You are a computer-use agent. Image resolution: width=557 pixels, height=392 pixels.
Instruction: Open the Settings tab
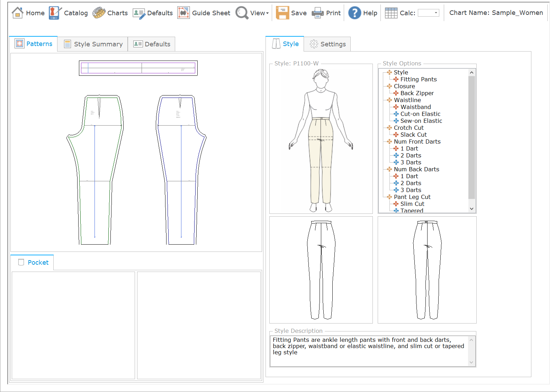tap(327, 44)
